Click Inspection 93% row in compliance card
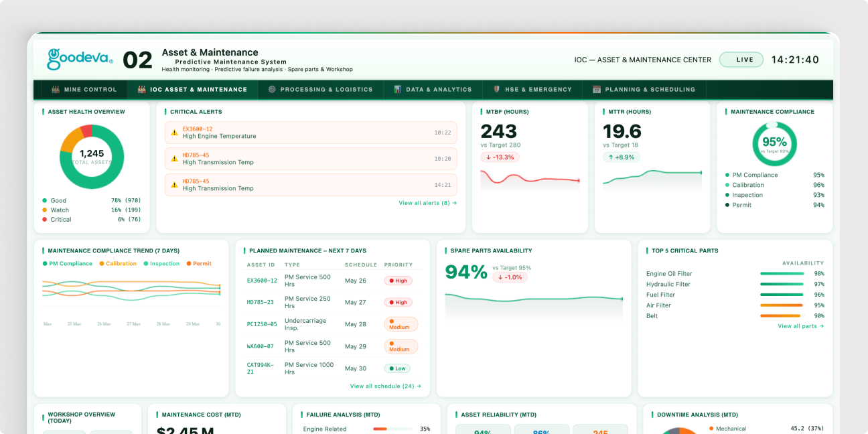Screen dimensions: 868x434 (x=774, y=195)
